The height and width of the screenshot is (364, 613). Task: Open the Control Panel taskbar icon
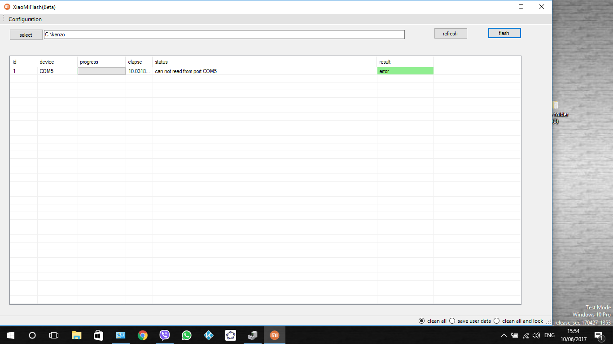point(121,335)
